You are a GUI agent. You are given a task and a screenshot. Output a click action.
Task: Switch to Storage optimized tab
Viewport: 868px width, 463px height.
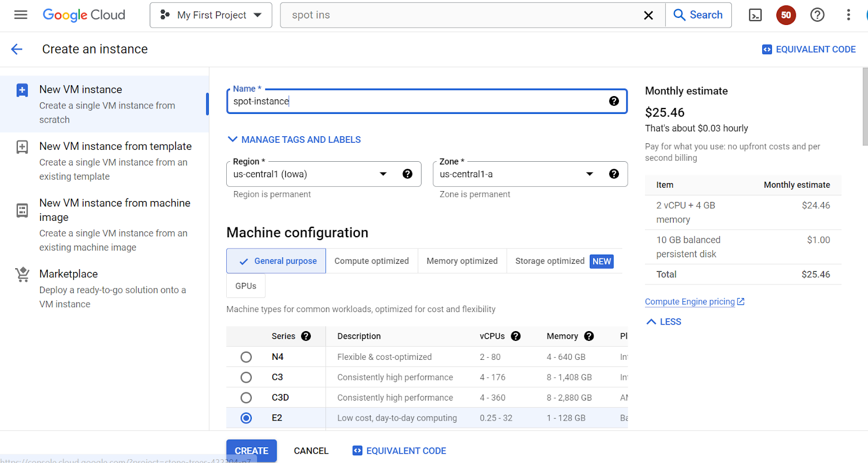point(564,261)
